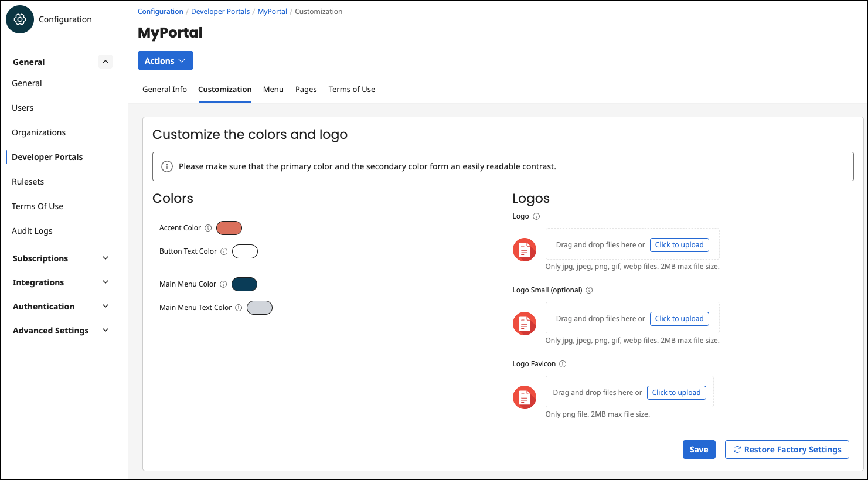The width and height of the screenshot is (868, 480).
Task: Click the Logo file placeholder icon
Action: 524,249
